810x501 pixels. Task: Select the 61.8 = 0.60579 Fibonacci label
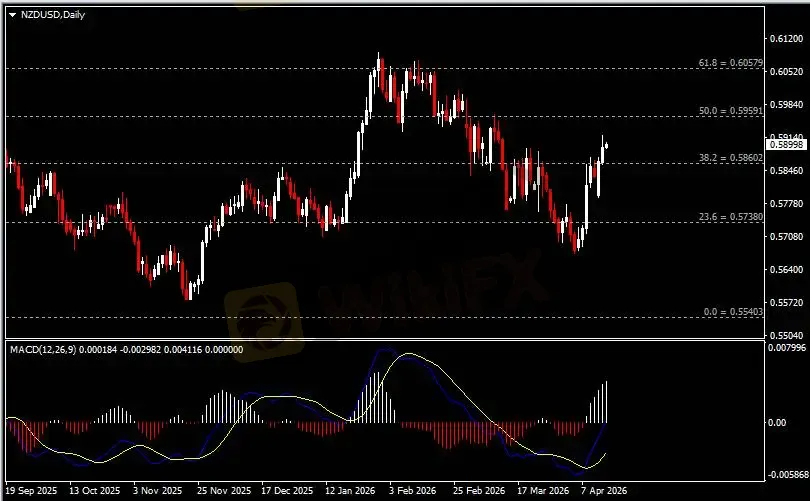pos(730,62)
